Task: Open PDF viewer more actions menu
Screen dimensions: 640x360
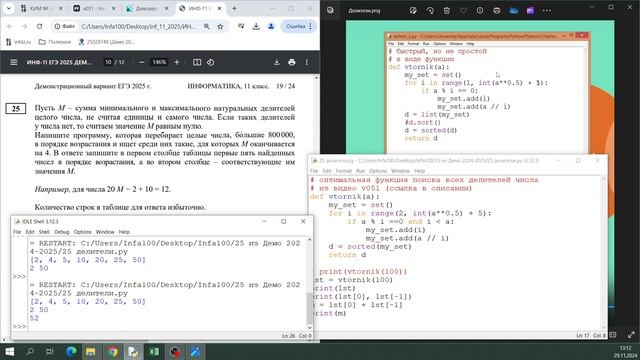Action: [x=307, y=62]
